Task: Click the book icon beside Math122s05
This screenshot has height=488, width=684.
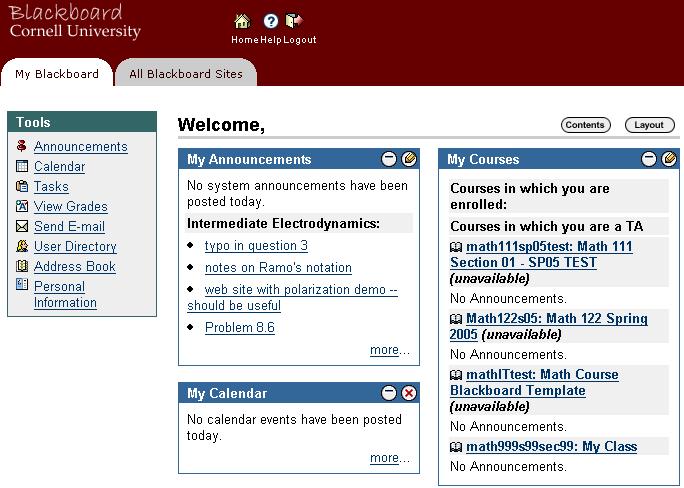Action: pyautogui.click(x=456, y=319)
